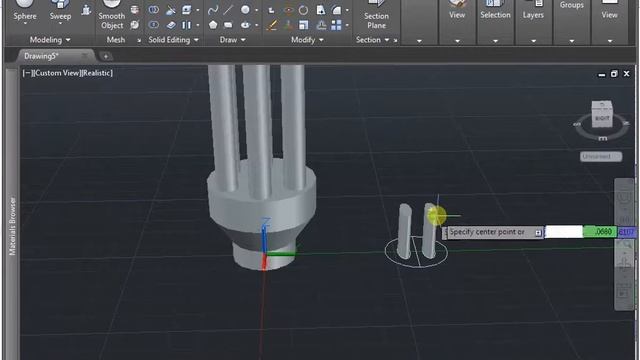640x360 pixels.
Task: Select the 3D Move gizmo icon
Action: pyautogui.click(x=288, y=25)
